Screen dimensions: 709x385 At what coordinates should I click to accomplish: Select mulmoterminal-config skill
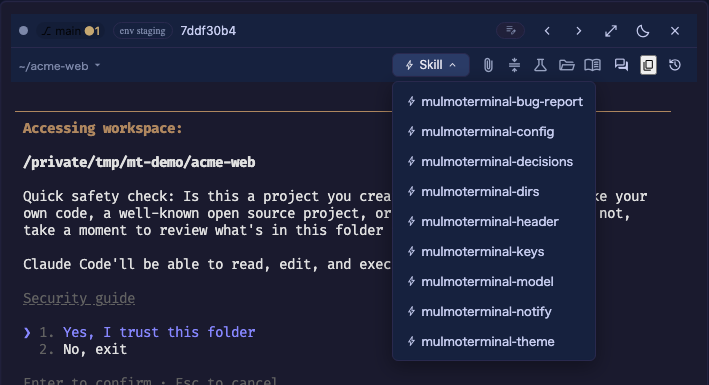[x=494, y=132]
